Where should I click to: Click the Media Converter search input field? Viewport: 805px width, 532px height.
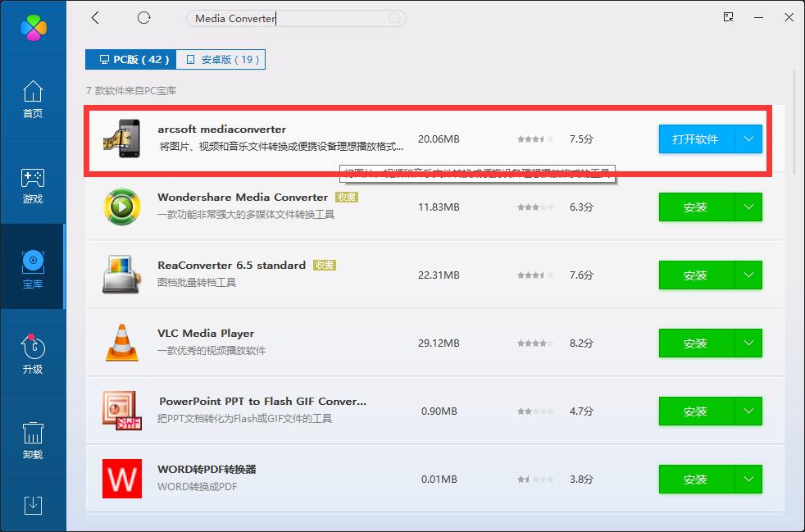coord(296,19)
